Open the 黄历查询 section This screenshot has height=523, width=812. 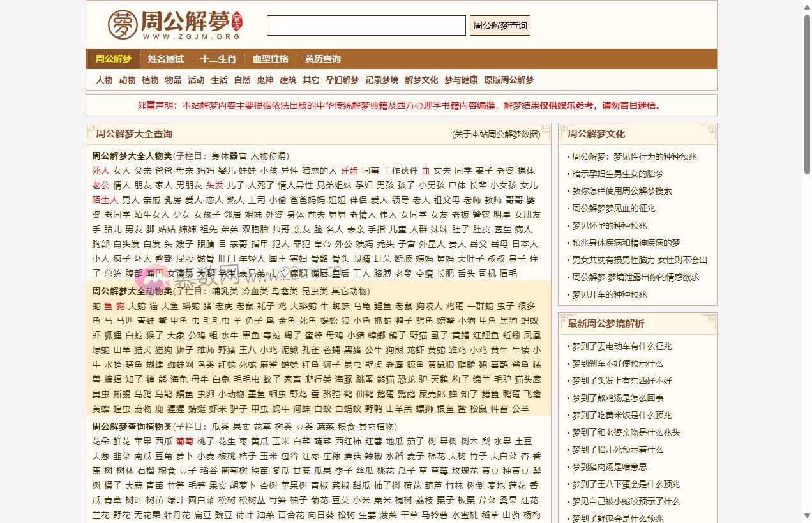[322, 59]
